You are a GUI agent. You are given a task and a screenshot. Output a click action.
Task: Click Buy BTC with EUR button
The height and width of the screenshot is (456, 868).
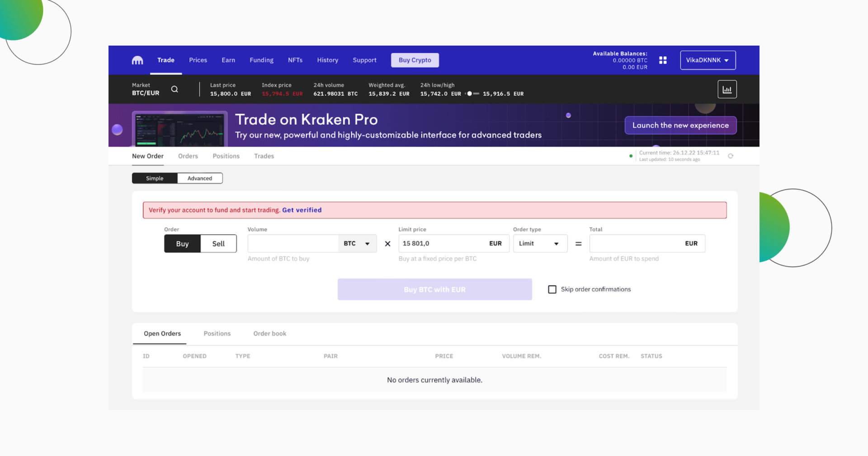434,290
